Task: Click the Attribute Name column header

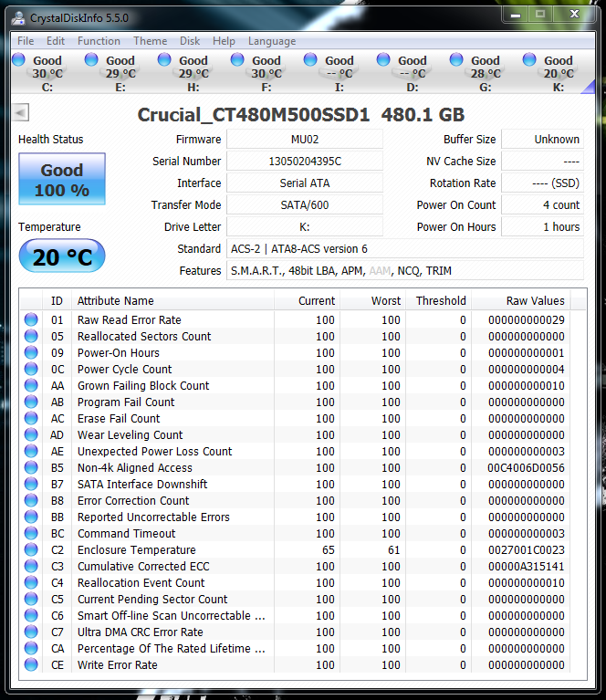Action: 115,301
